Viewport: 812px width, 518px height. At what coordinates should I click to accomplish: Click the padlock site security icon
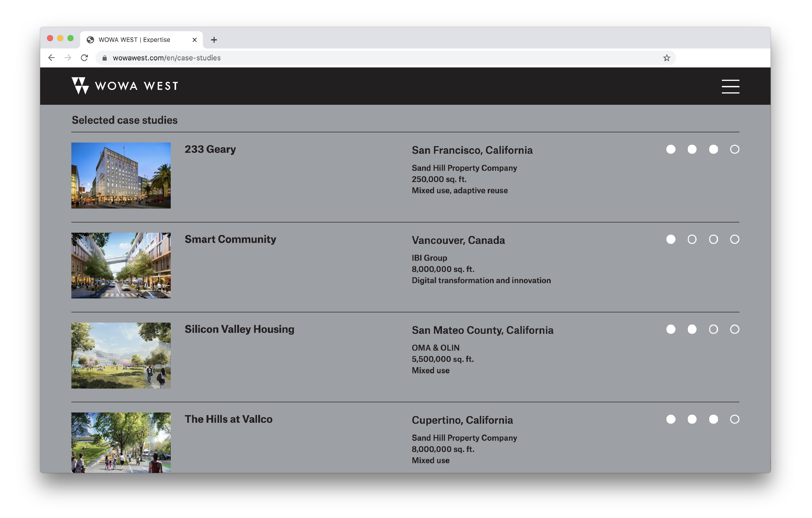coord(104,58)
